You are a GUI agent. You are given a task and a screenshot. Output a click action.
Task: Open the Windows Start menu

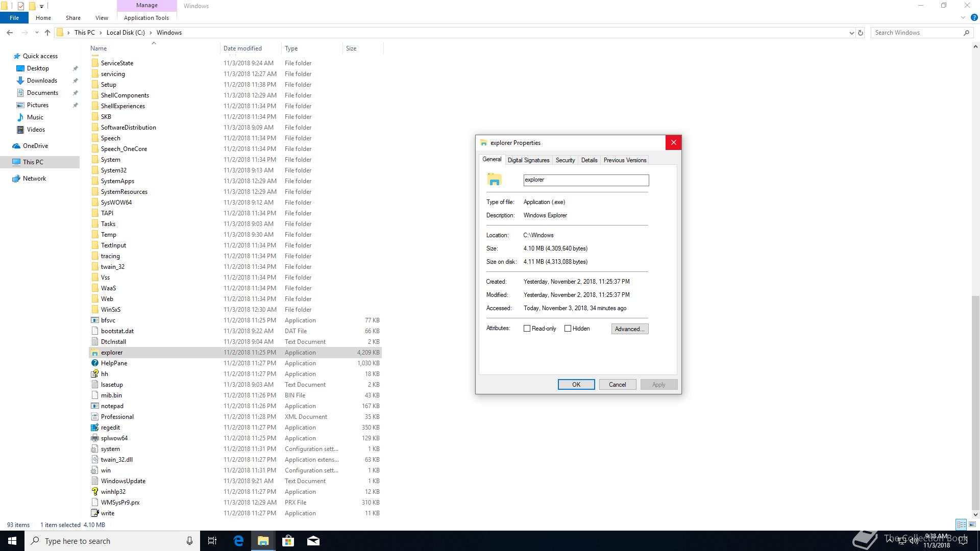(12, 541)
